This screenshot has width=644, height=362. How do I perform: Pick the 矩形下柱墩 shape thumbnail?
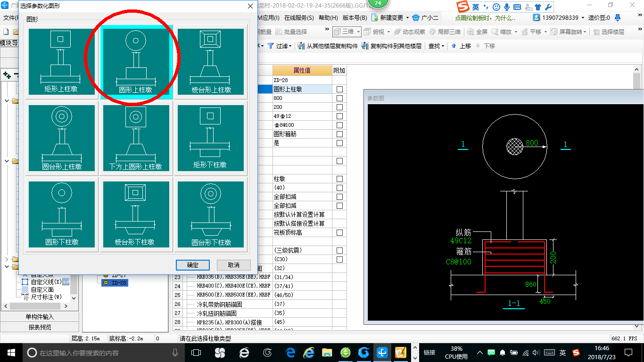point(211,139)
